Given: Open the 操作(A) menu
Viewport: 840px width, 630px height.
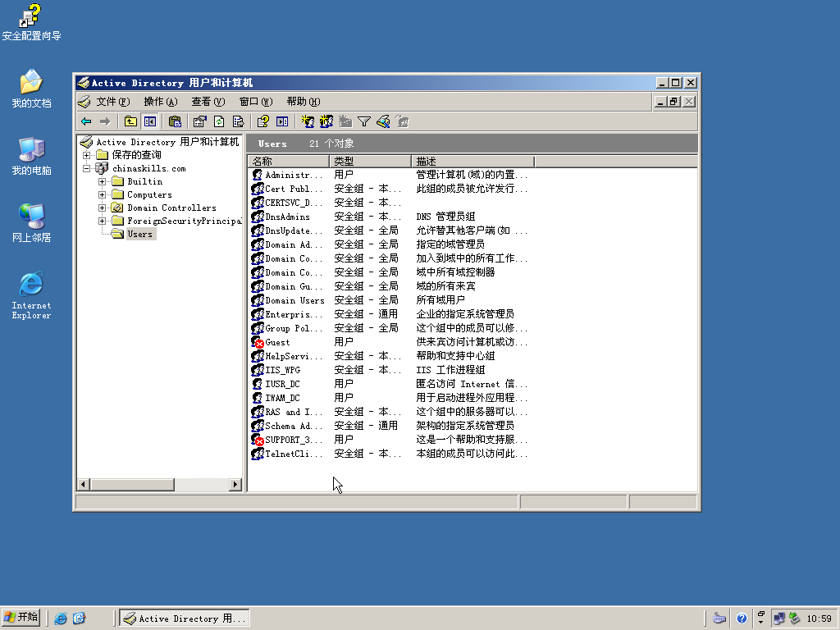Looking at the screenshot, I should pos(161,101).
